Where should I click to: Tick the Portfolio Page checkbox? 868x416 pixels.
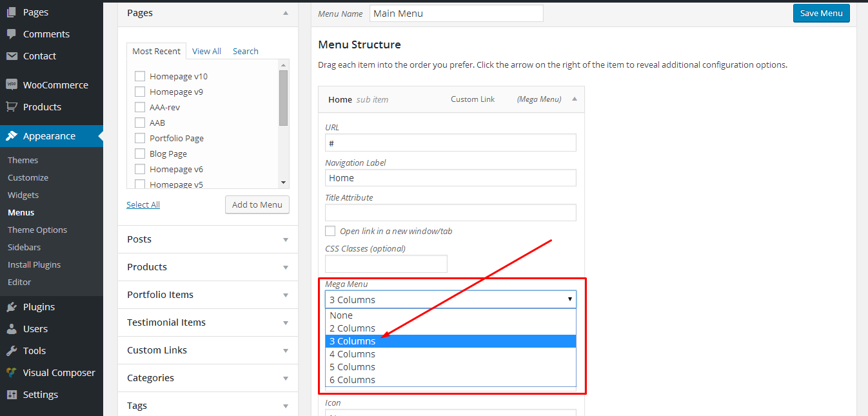(139, 138)
